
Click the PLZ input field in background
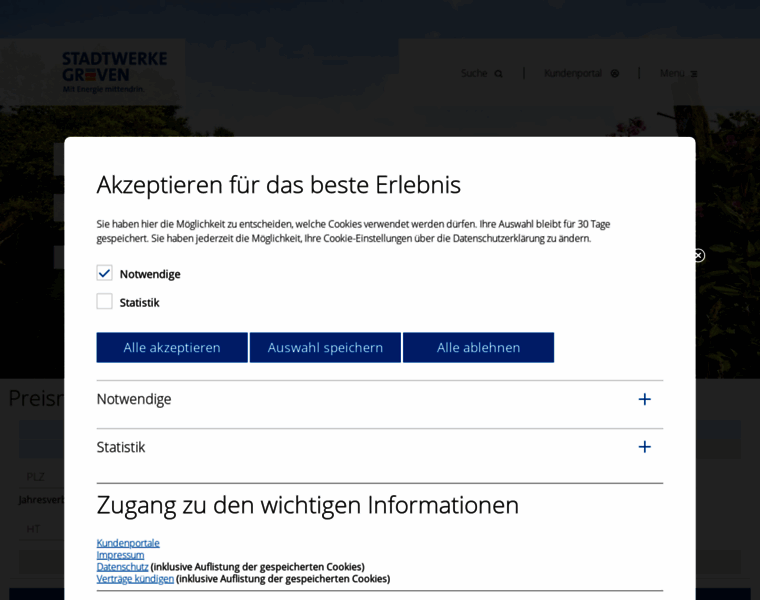click(x=41, y=476)
